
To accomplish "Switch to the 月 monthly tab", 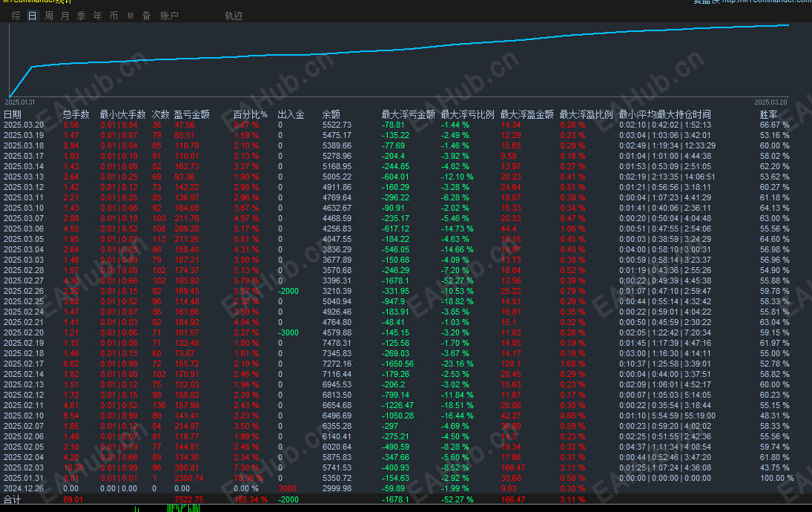I will tap(65, 16).
